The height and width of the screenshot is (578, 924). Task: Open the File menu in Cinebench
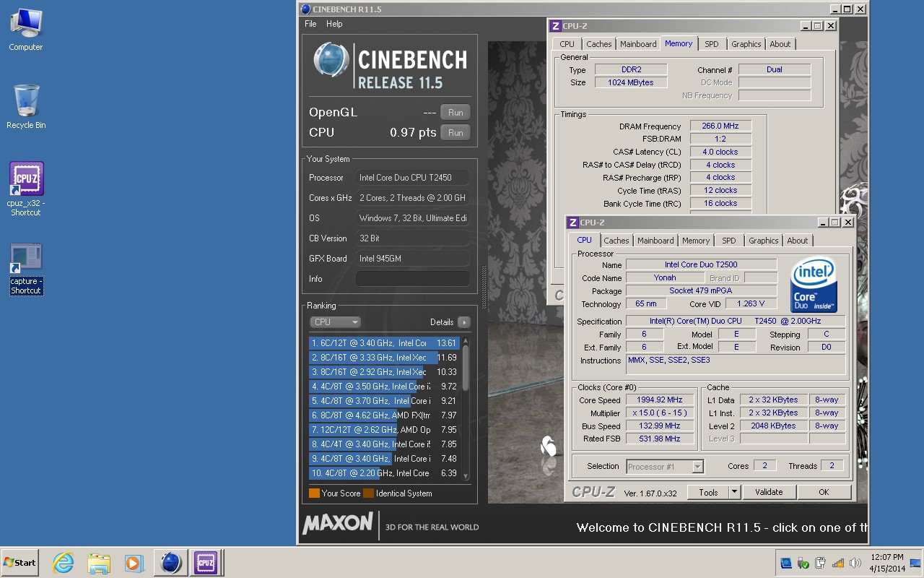point(310,24)
